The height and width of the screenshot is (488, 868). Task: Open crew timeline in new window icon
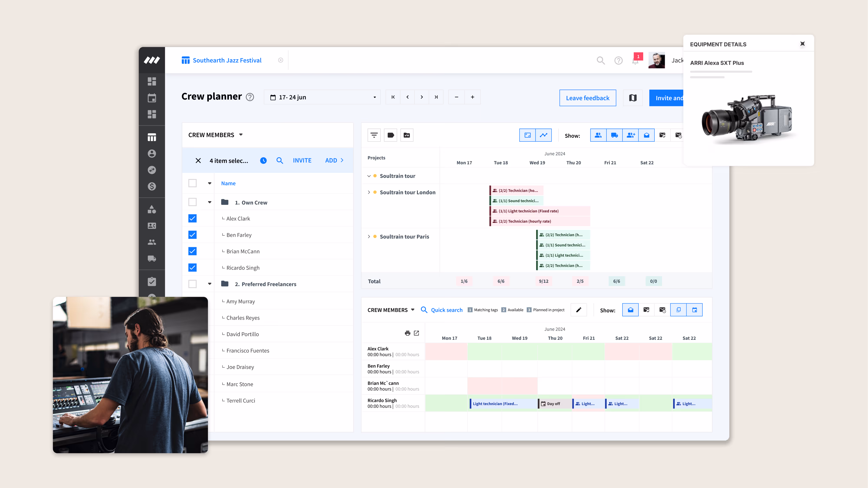coord(417,333)
